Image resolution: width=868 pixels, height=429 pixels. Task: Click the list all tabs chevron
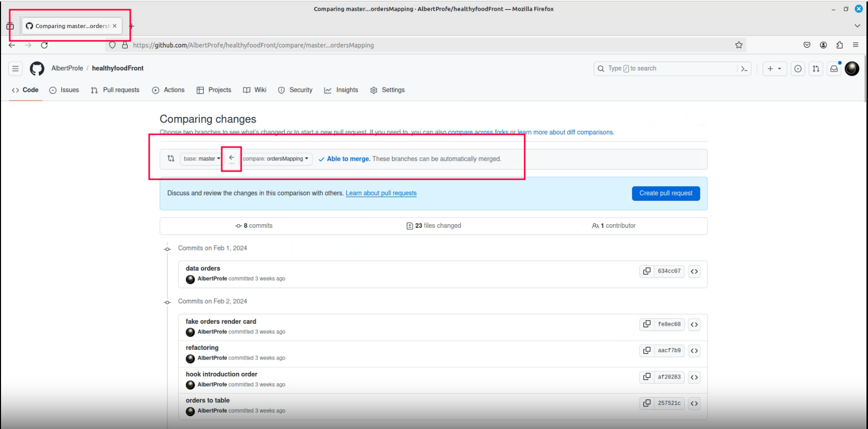pos(857,26)
